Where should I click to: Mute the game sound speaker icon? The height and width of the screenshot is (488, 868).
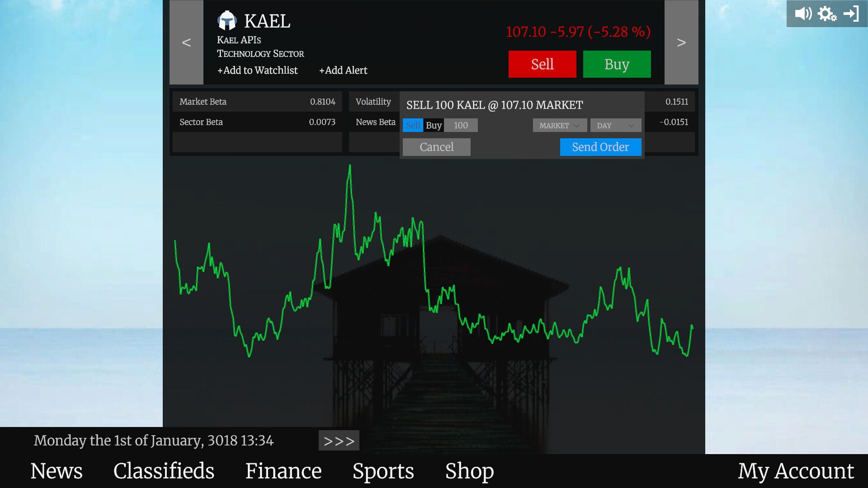(803, 14)
